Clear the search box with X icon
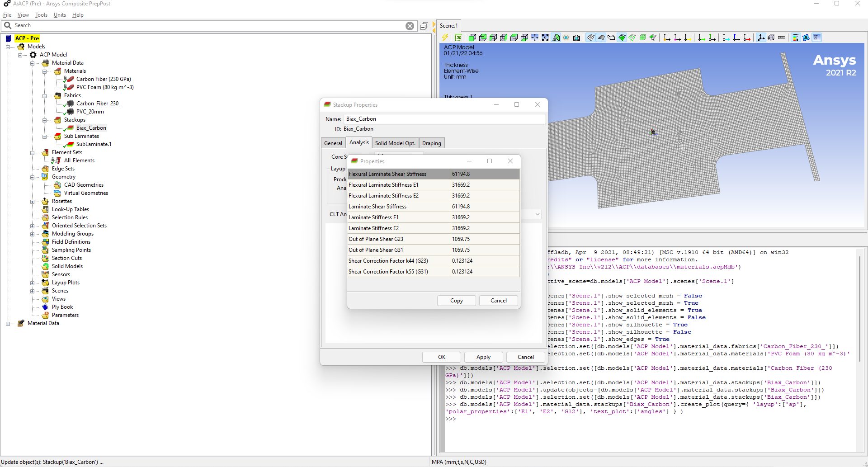 pyautogui.click(x=410, y=26)
